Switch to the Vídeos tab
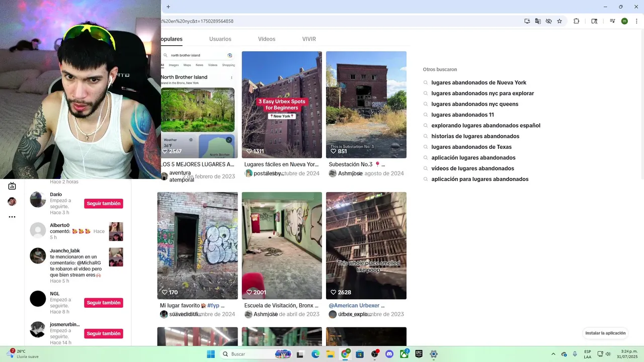Viewport: 644px width, 362px height. point(267,39)
